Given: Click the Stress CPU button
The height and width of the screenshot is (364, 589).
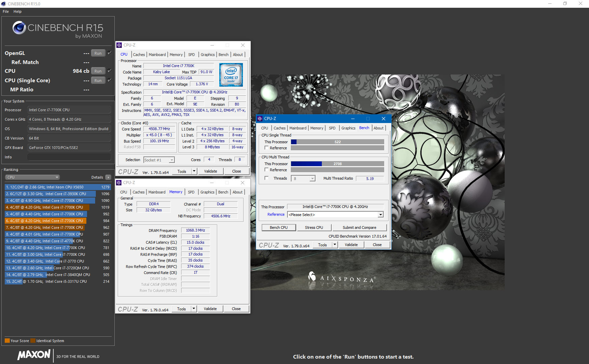Looking at the screenshot, I should 314,227.
